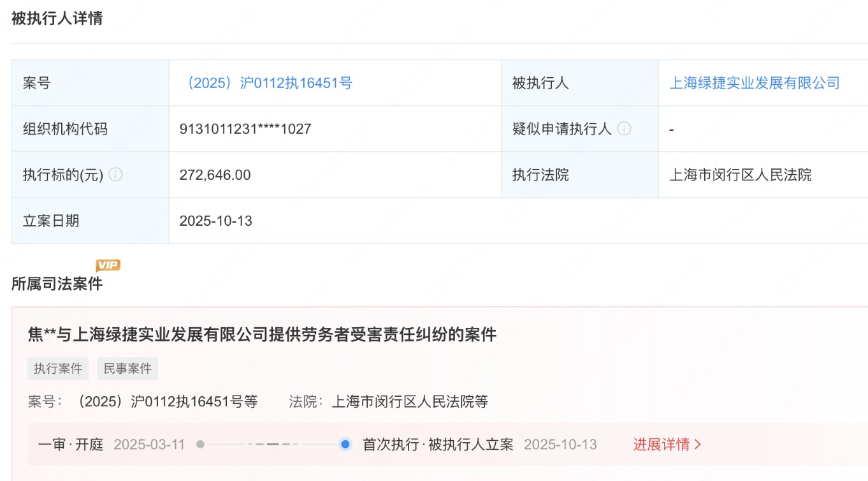Click the orange VIP badge
The image size is (868, 481).
pyautogui.click(x=108, y=265)
